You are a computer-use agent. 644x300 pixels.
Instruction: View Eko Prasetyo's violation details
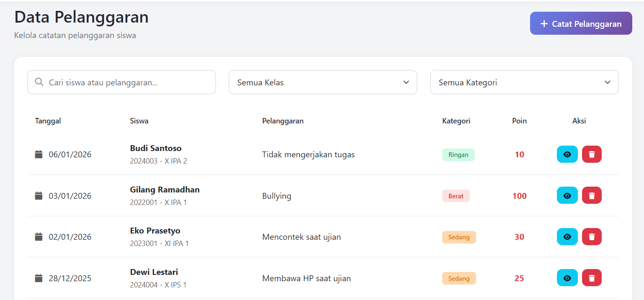coord(567,237)
